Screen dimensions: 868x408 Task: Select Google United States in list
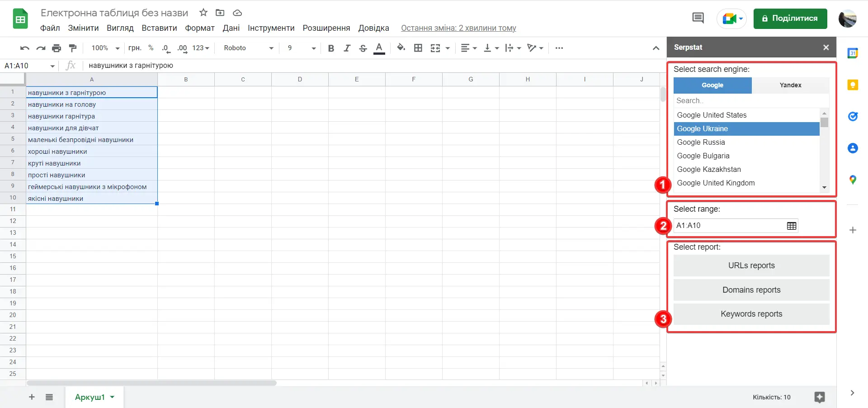(746, 115)
